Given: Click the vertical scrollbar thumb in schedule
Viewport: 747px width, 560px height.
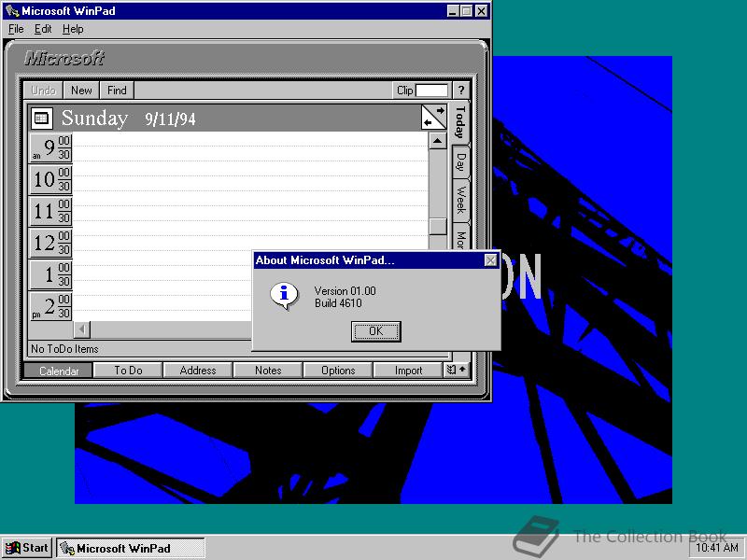Looking at the screenshot, I should pyautogui.click(x=437, y=226).
